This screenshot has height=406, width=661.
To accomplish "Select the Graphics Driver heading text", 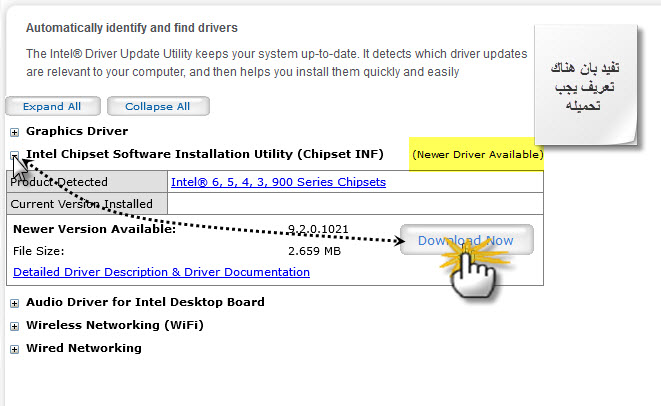I will tap(77, 131).
